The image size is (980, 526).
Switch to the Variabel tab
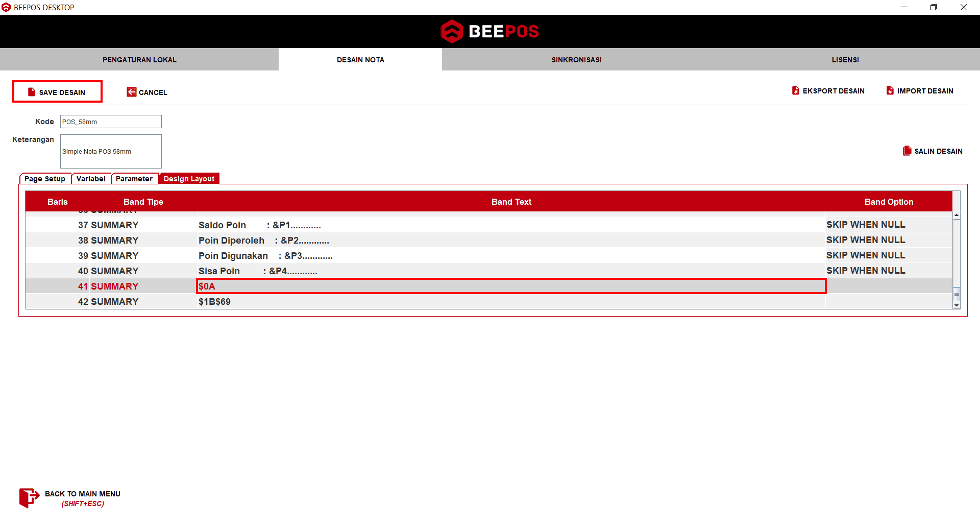pyautogui.click(x=91, y=179)
